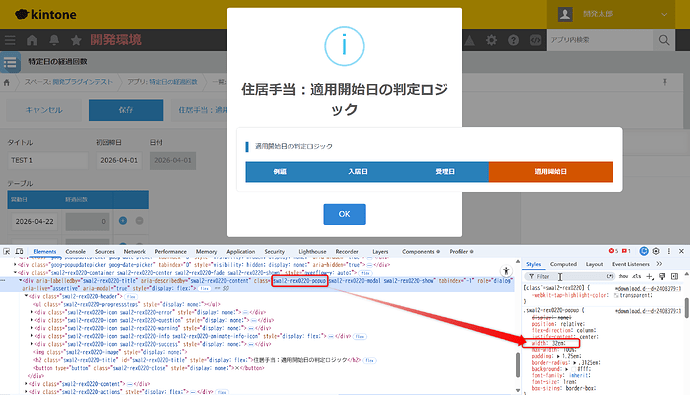Expand the user account dropdown chevron
This screenshot has width=690, height=395.
pyautogui.click(x=664, y=15)
